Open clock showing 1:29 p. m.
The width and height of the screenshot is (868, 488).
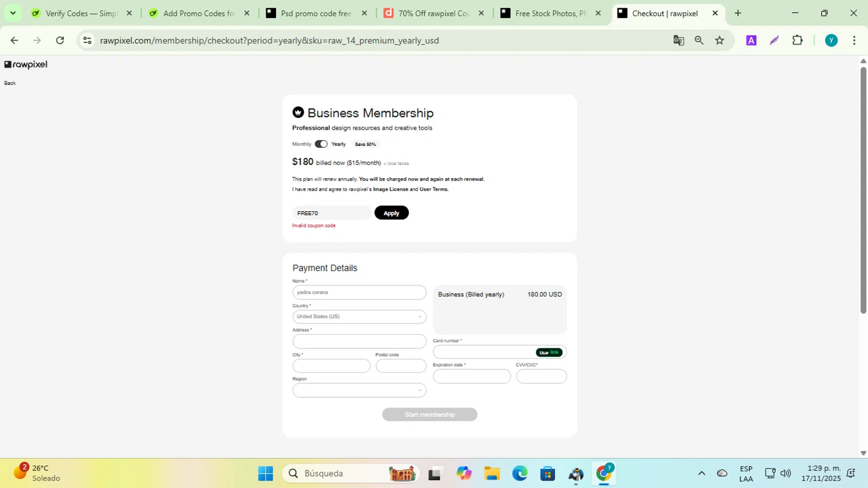point(821,474)
